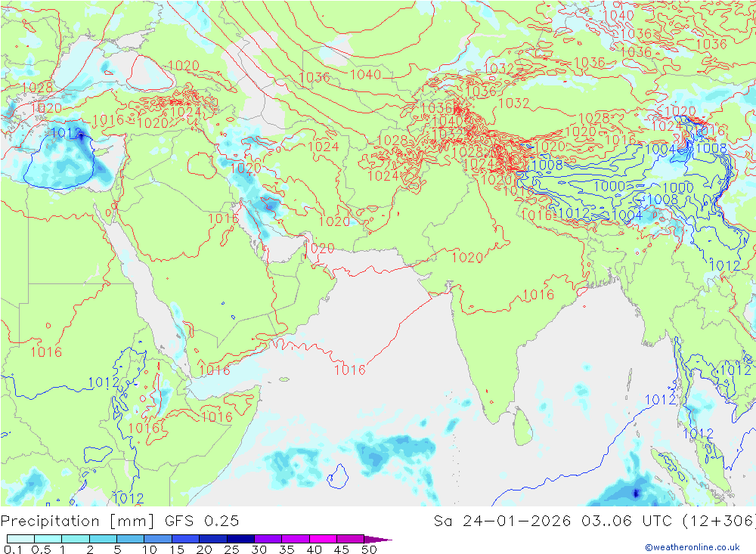Select the 45–50 mm dark magenta legend swatch
Screen dimensions: 756x554
point(351,539)
